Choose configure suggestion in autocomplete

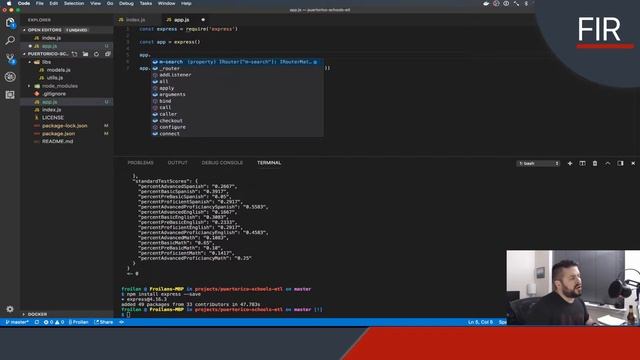(238, 127)
